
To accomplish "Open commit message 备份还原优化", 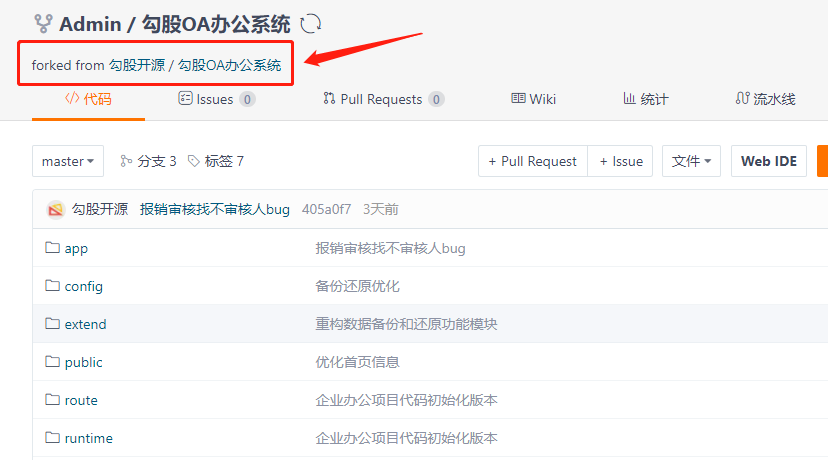I will (x=357, y=286).
